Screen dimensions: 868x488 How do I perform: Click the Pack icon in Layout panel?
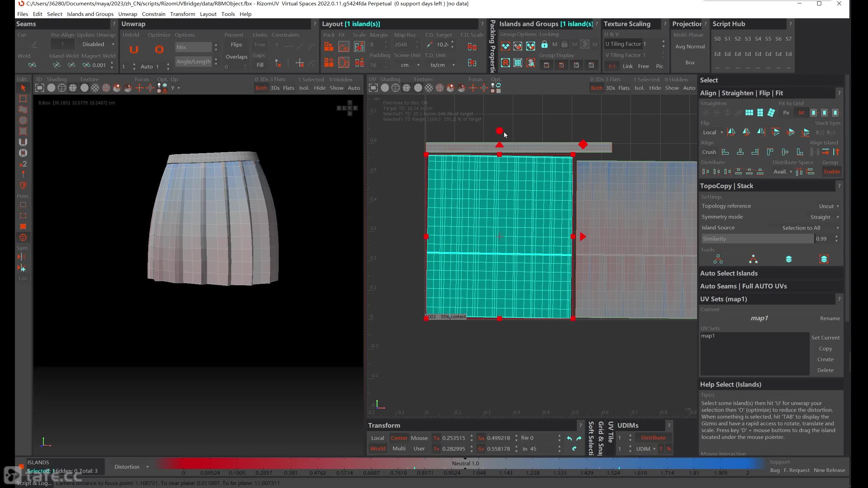tap(329, 46)
